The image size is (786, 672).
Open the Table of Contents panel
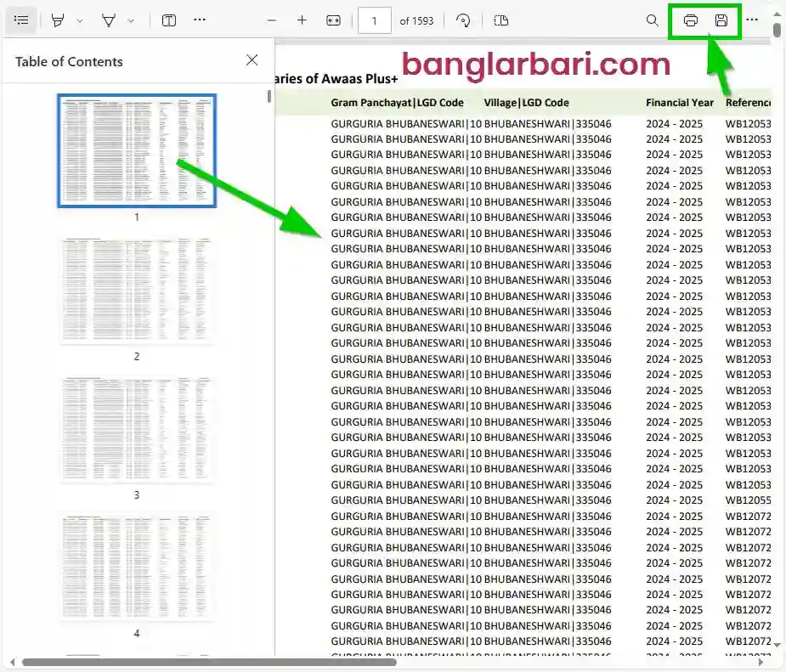[x=21, y=20]
